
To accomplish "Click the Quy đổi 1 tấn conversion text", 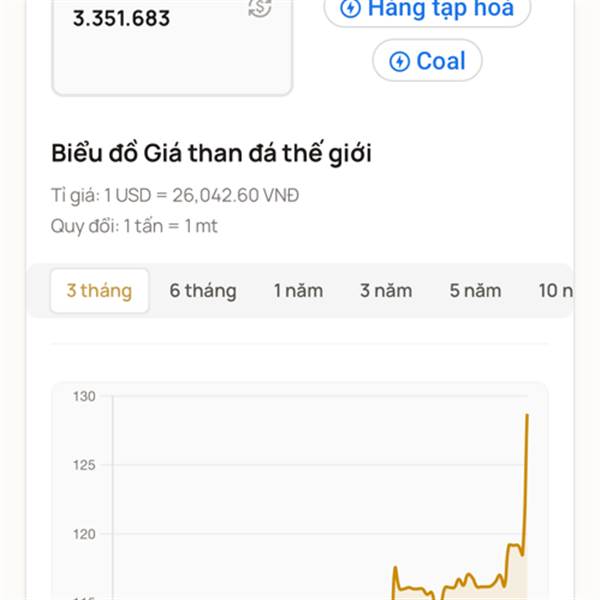I will pyautogui.click(x=134, y=226).
